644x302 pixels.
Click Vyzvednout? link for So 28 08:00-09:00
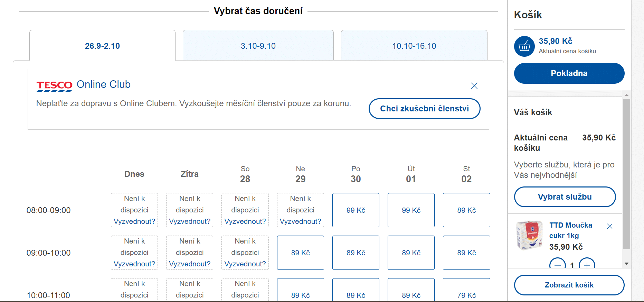245,221
